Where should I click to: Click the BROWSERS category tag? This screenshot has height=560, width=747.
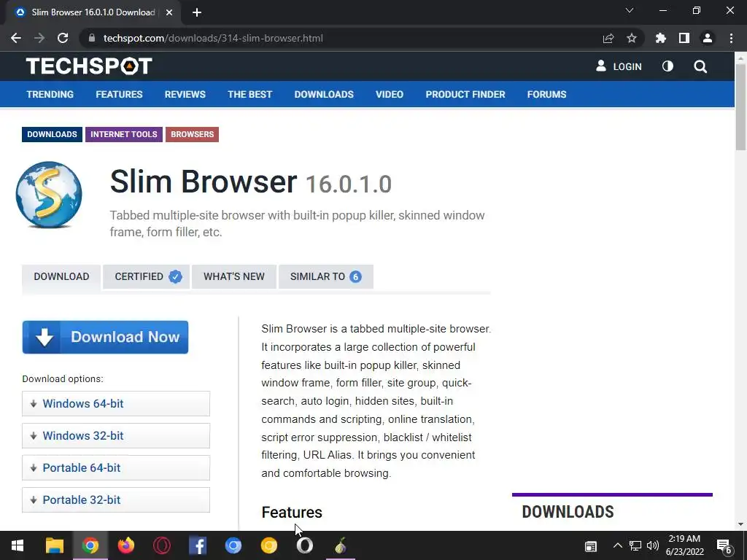(x=192, y=134)
